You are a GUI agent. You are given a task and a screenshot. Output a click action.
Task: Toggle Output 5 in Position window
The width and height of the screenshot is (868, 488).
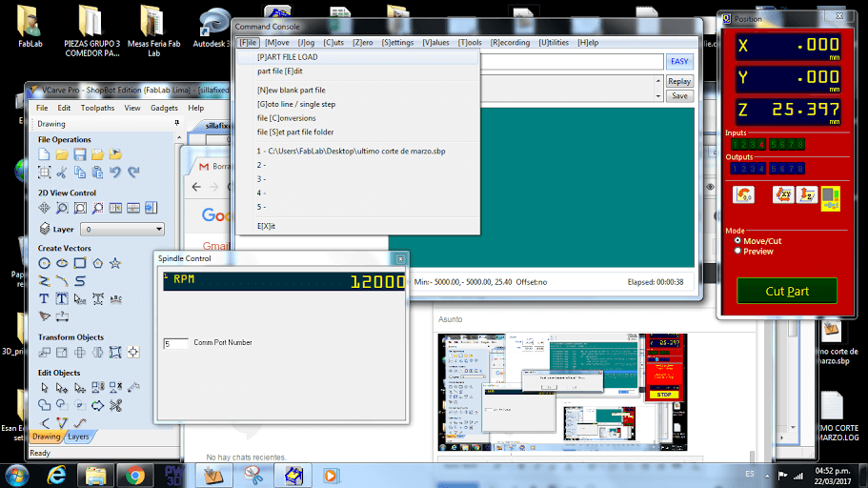(x=774, y=169)
